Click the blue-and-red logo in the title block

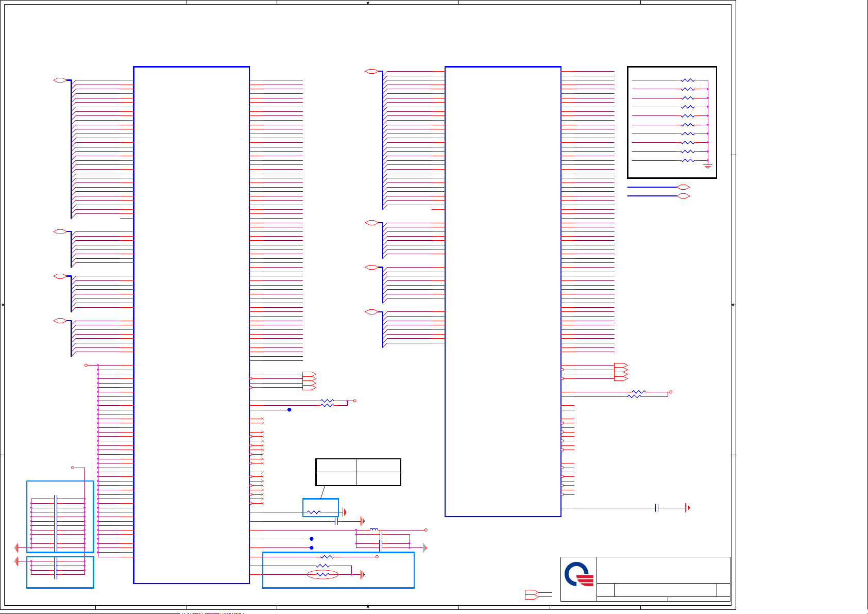click(x=580, y=574)
